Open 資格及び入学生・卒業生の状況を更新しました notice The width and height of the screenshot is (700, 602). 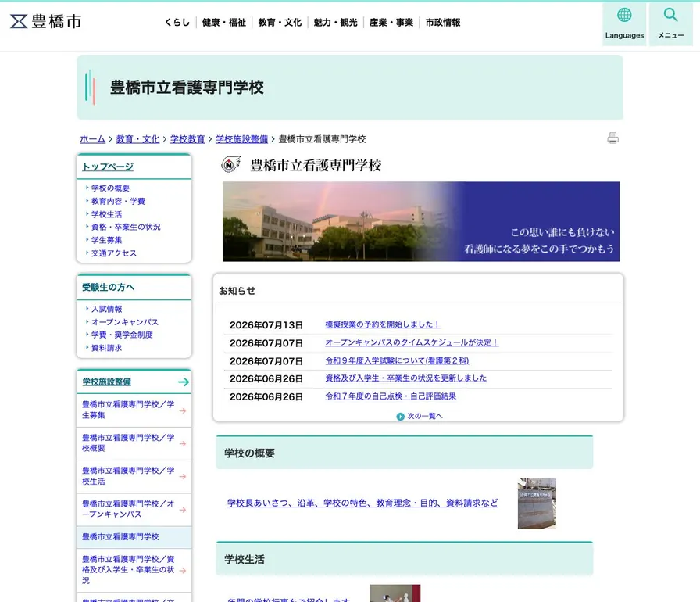405,378
